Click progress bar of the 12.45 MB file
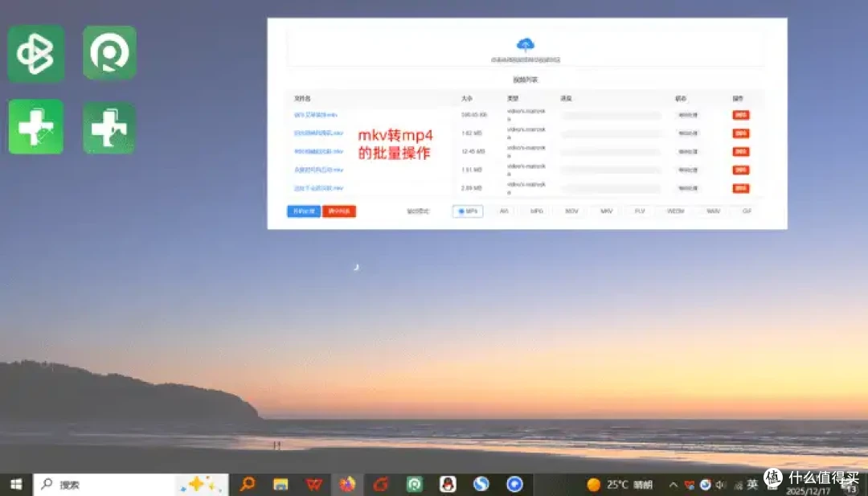 click(611, 152)
